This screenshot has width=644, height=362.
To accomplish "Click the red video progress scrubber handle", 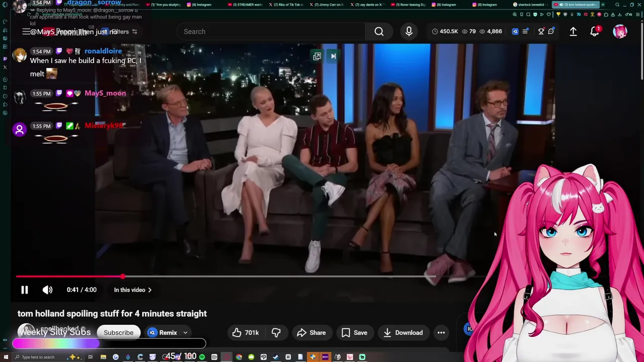I will point(123,277).
